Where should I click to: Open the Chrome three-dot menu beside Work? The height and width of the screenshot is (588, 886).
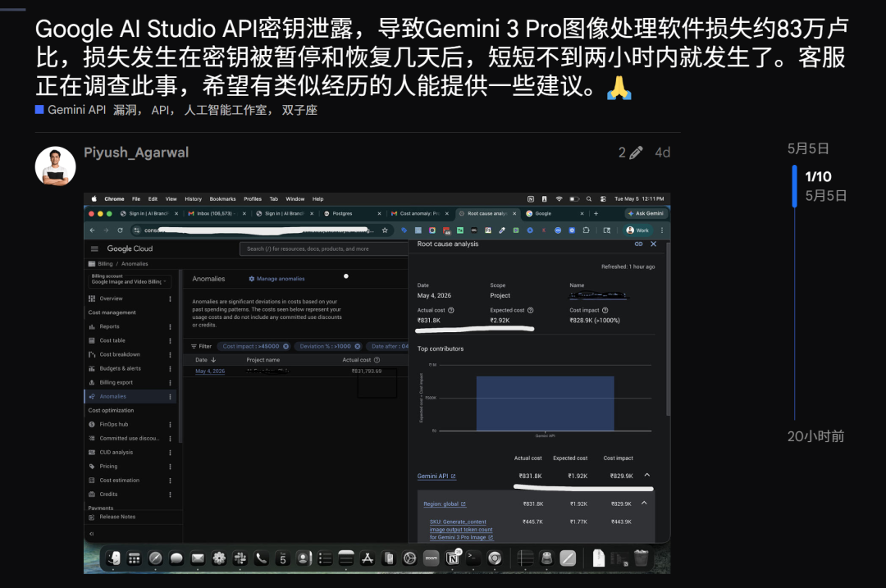tap(662, 230)
